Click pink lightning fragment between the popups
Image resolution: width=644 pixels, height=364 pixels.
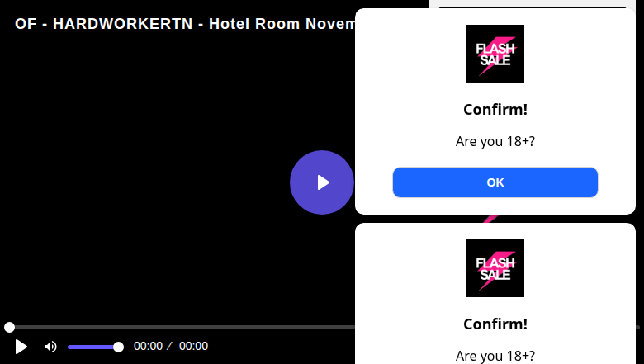click(490, 219)
